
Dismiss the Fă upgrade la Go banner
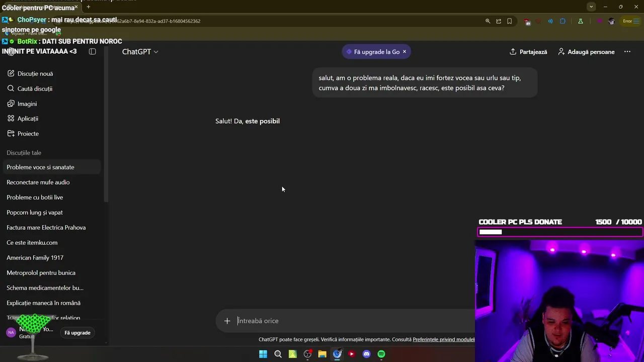[x=404, y=52]
